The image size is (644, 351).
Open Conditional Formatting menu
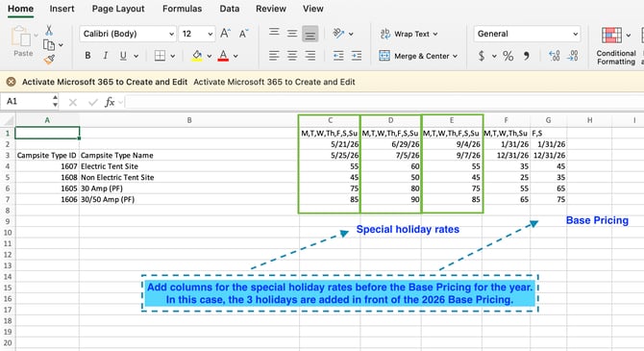click(616, 46)
